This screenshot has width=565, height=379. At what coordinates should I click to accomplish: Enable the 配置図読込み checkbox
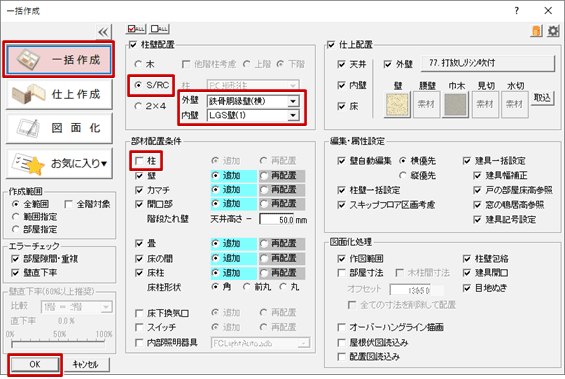(342, 357)
